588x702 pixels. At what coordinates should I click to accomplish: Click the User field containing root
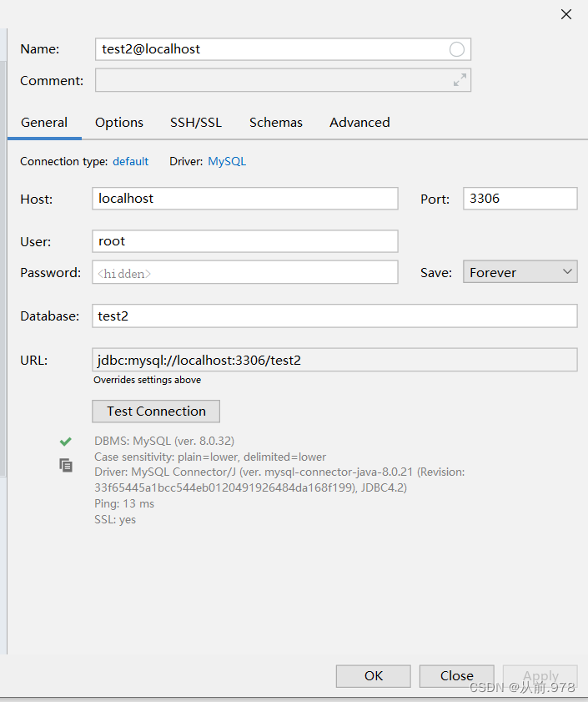click(x=244, y=241)
